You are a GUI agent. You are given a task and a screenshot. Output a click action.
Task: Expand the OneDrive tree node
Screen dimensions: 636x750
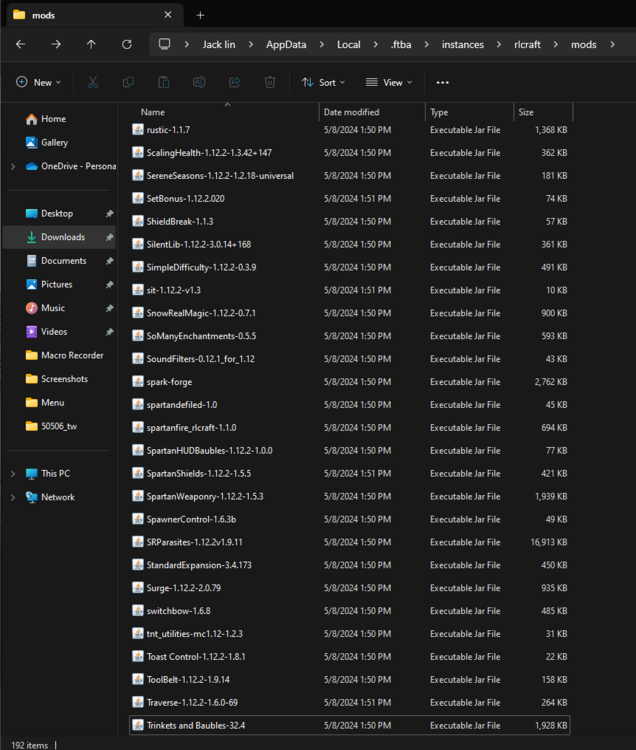click(x=13, y=166)
